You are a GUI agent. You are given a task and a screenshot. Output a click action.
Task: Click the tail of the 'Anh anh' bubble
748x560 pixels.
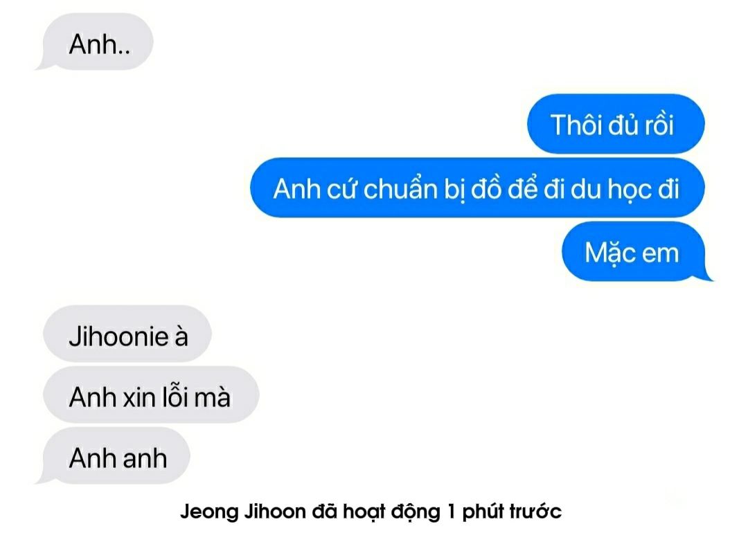pyautogui.click(x=42, y=479)
